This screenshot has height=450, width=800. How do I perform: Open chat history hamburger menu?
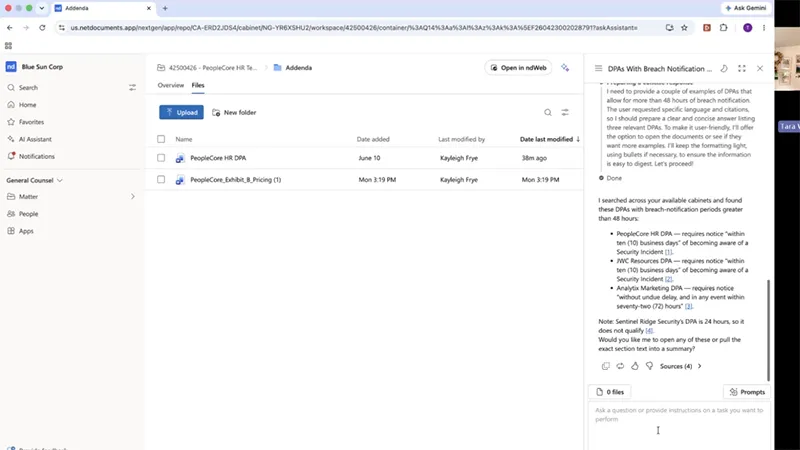pos(598,68)
